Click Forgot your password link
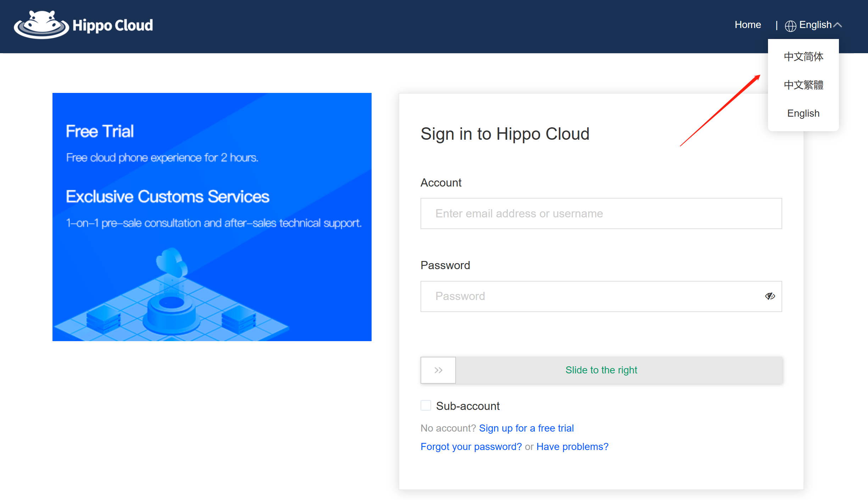This screenshot has width=868, height=500. point(471,446)
